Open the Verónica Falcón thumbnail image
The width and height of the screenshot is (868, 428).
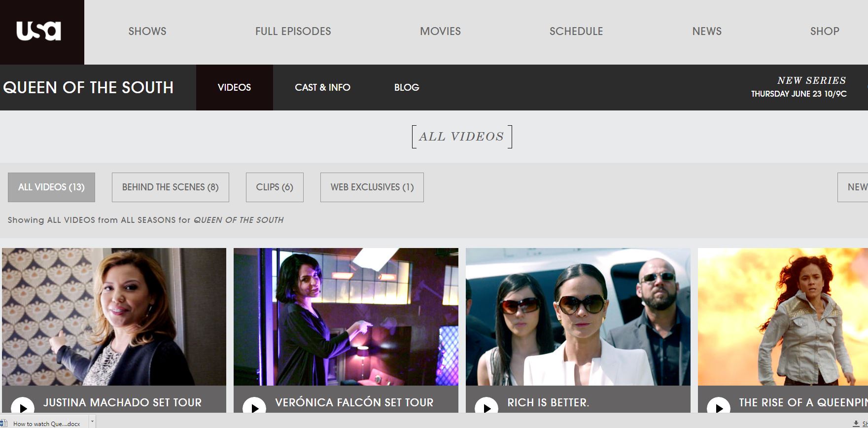tap(346, 317)
